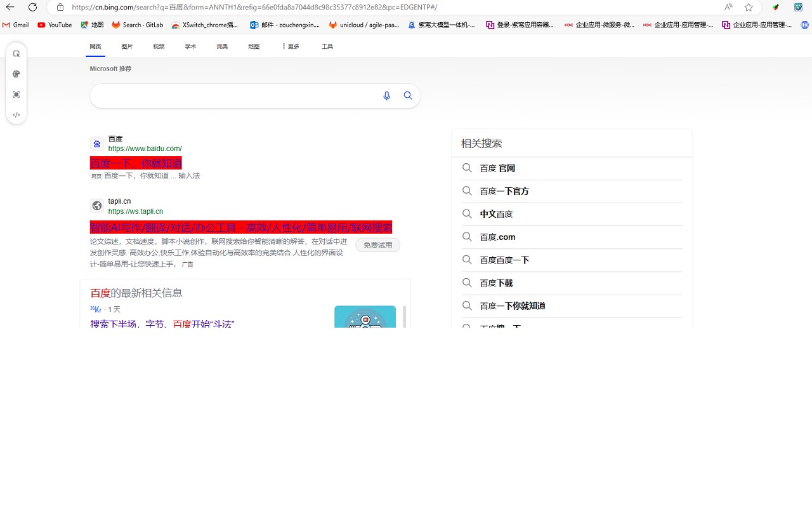Click the news card vertical scrollbar
Viewport: 812px width, 508px height.
point(404,316)
